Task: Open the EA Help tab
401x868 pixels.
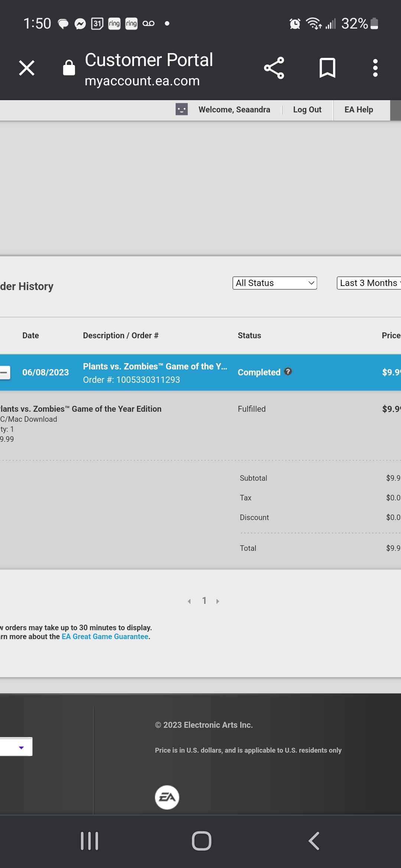Action: (359, 110)
